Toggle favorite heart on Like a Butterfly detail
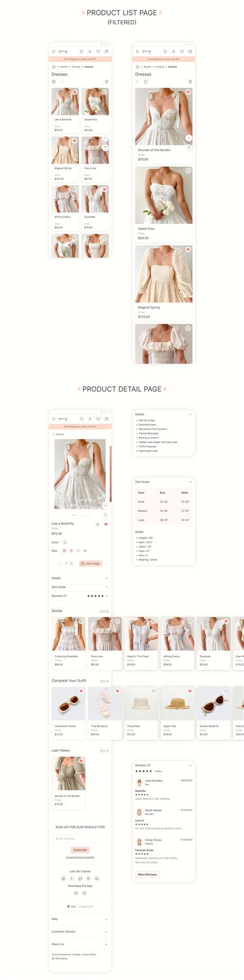The image size is (244, 980). tap(106, 524)
